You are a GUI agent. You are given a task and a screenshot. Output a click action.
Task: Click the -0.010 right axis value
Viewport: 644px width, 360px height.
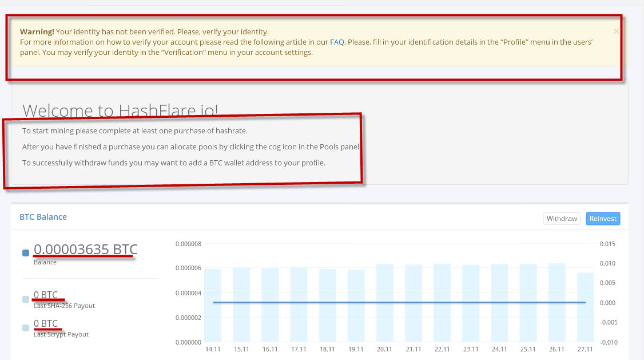coord(609,342)
